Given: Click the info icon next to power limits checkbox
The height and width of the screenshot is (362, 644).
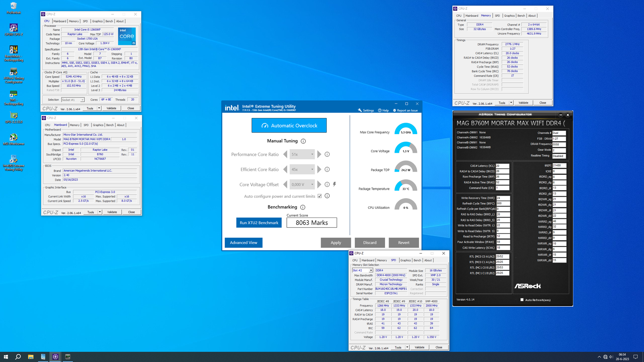Looking at the screenshot, I should [327, 196].
